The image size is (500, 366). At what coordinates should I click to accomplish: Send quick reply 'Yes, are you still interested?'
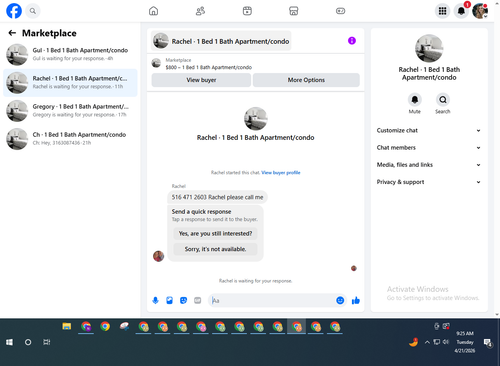coord(215,234)
